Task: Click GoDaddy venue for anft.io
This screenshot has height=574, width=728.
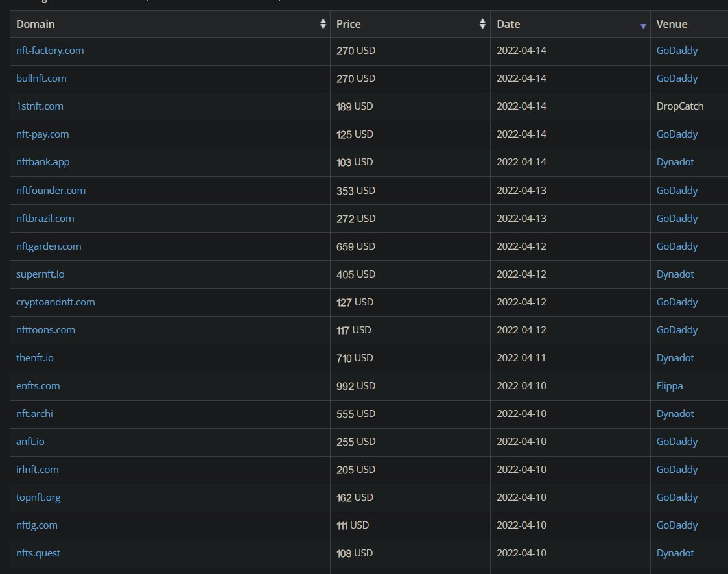Action: 677,441
